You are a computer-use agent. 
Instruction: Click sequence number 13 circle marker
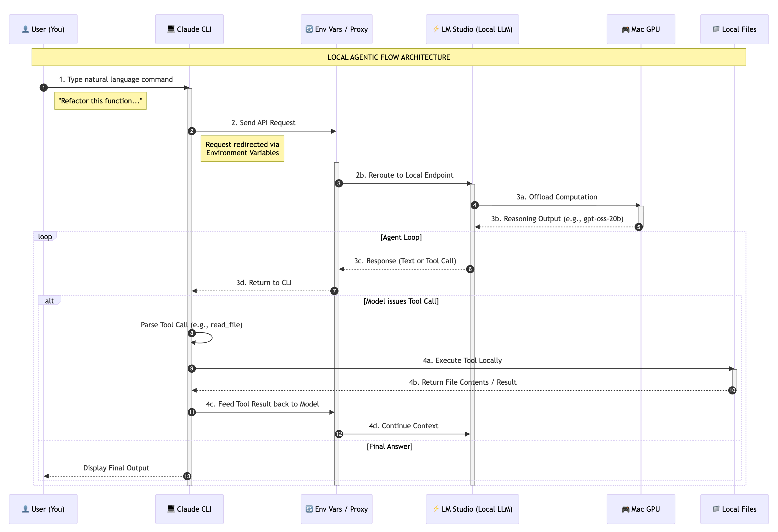tap(187, 476)
